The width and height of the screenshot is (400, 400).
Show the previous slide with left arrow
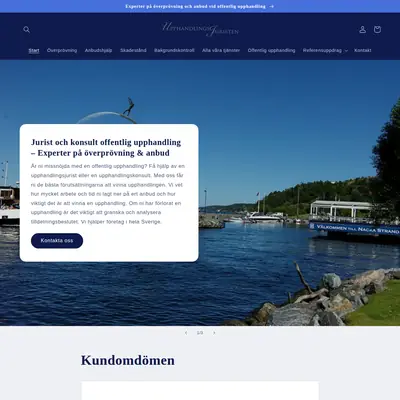coord(186,333)
